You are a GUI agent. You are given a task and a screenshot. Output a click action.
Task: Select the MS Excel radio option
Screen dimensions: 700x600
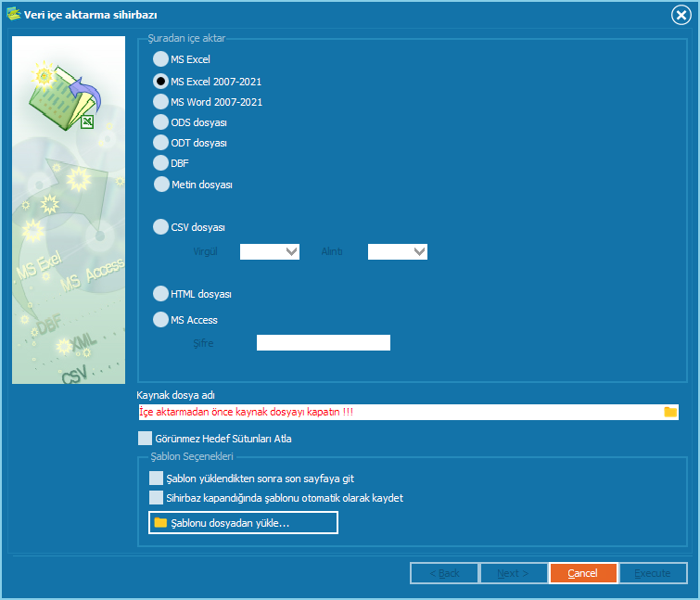click(160, 59)
